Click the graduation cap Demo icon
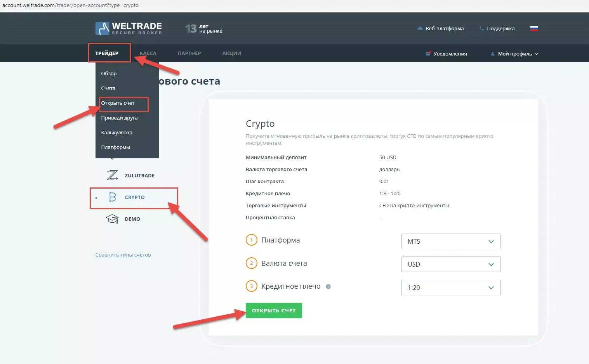The width and height of the screenshot is (589, 364). 112,219
